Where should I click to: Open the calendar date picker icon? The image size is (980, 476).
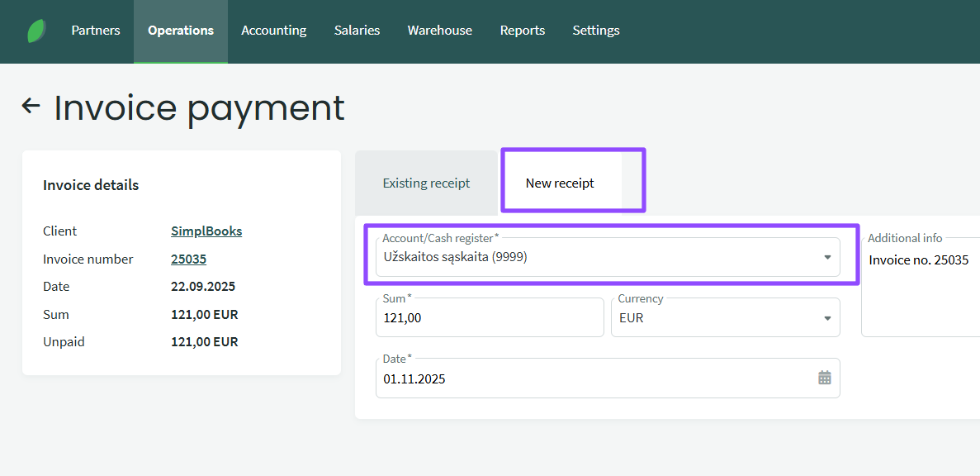pos(824,378)
